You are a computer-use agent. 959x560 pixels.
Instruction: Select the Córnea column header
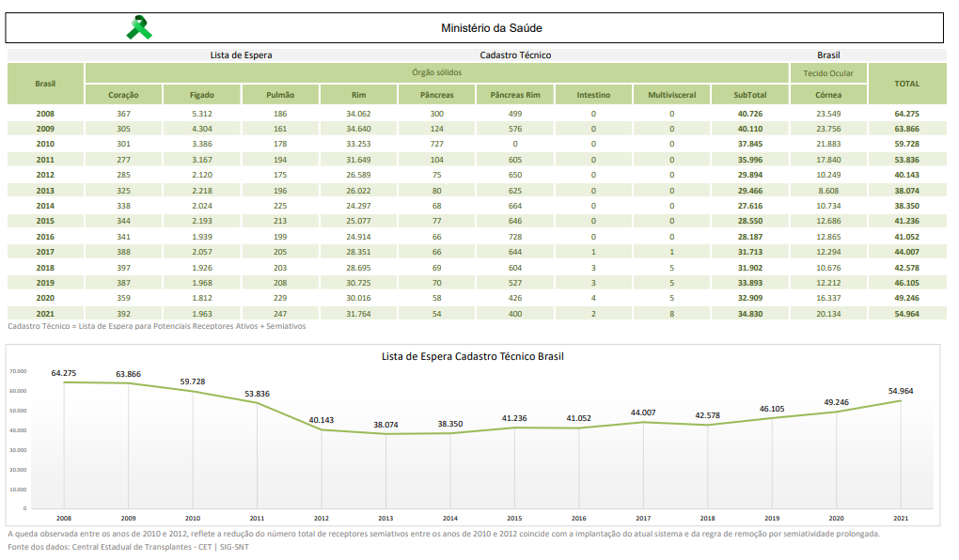(x=828, y=95)
